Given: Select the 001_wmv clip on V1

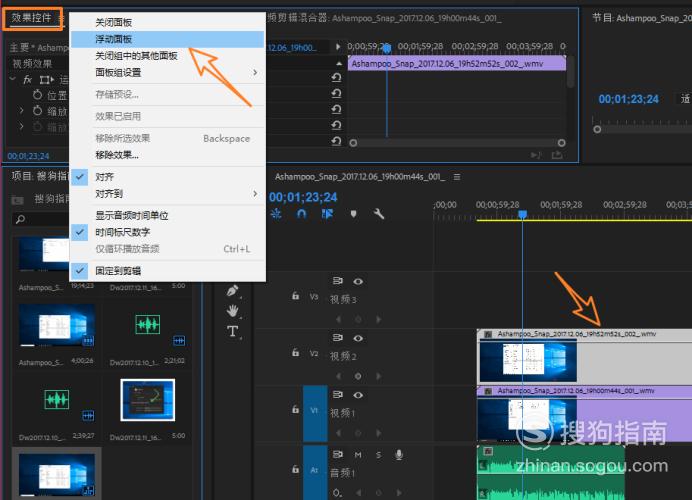Looking at the screenshot, I should (x=584, y=414).
